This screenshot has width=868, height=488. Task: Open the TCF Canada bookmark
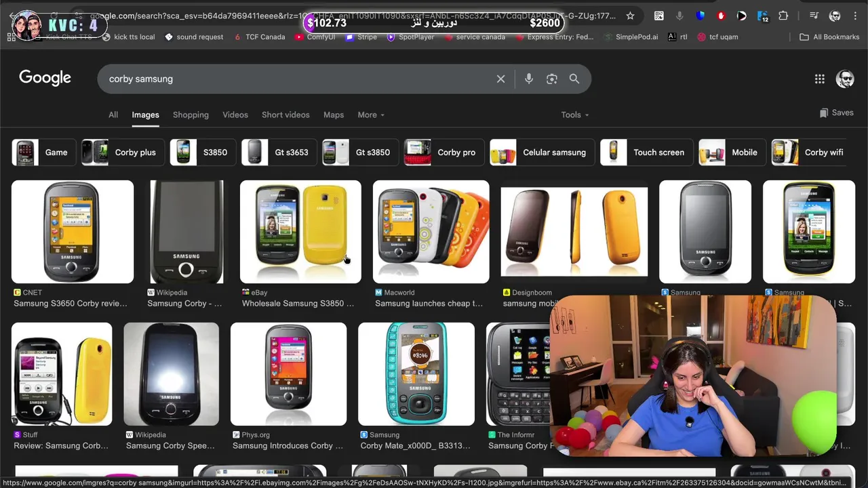point(259,37)
